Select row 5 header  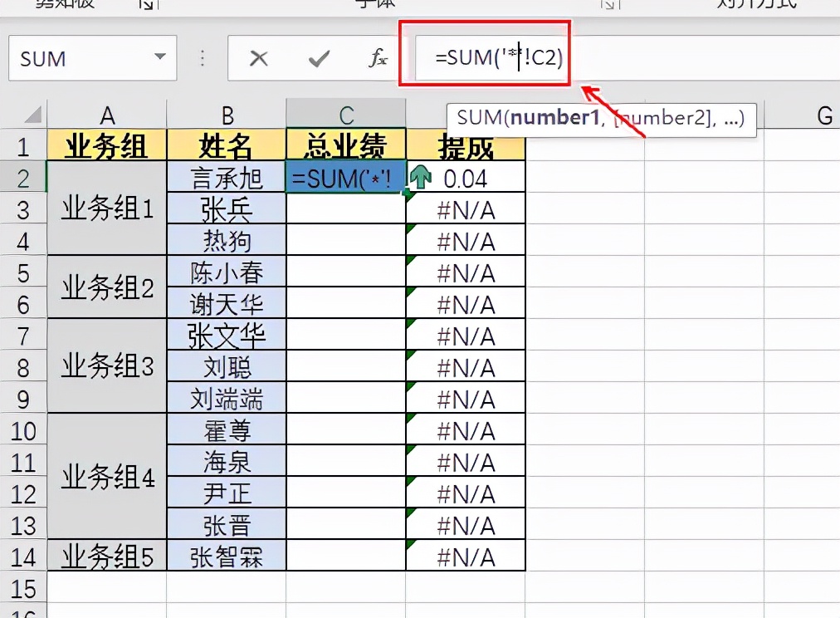point(23,272)
